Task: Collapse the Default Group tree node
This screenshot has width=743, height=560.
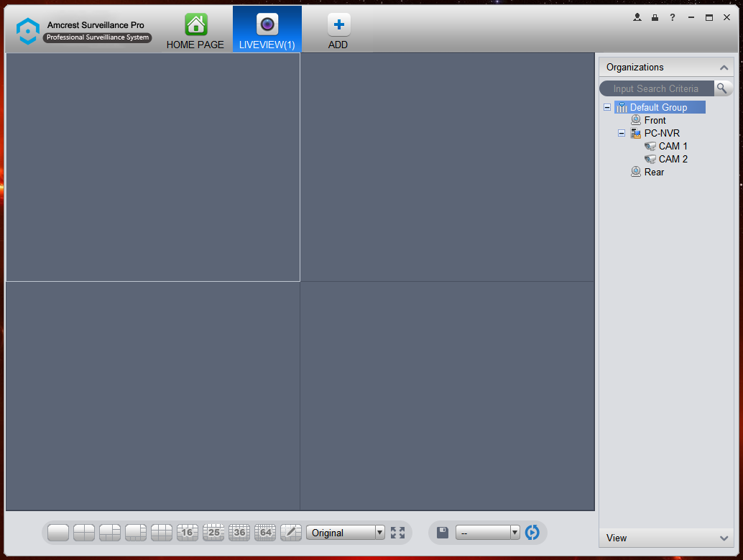Action: (607, 107)
